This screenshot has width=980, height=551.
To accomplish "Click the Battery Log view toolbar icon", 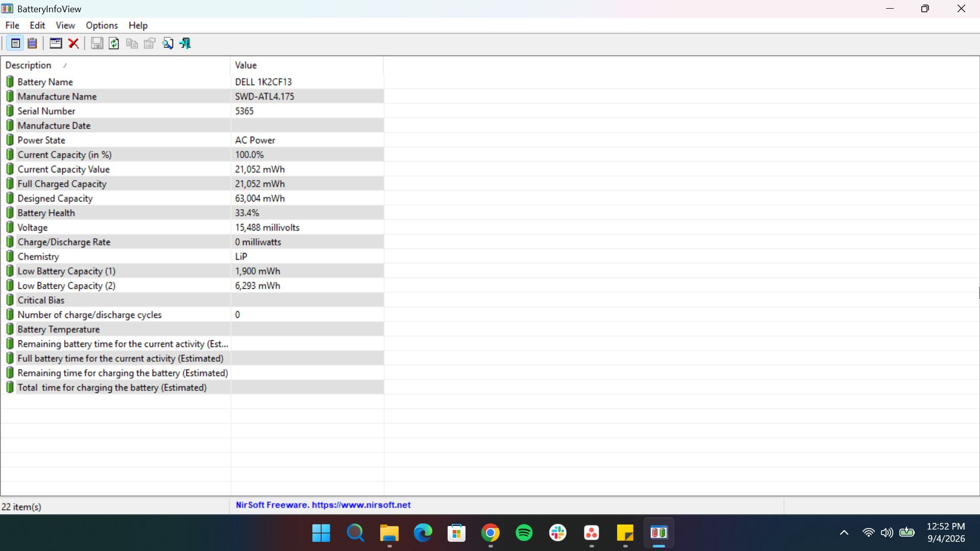I will click(x=32, y=43).
